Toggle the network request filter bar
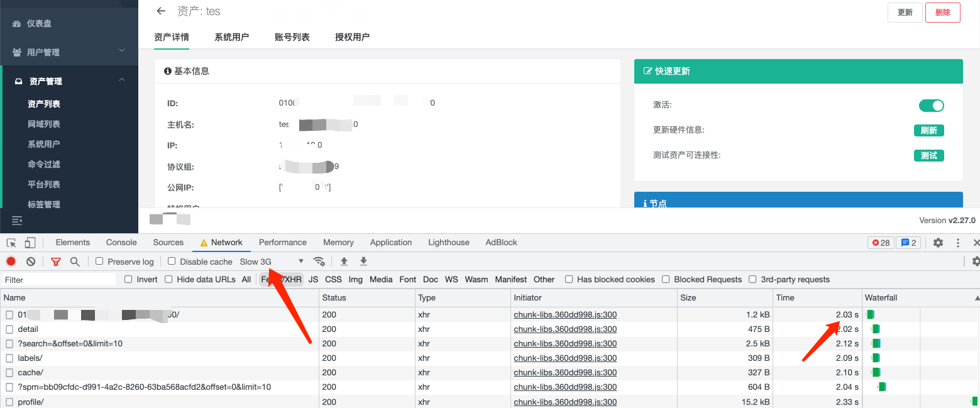 (55, 260)
